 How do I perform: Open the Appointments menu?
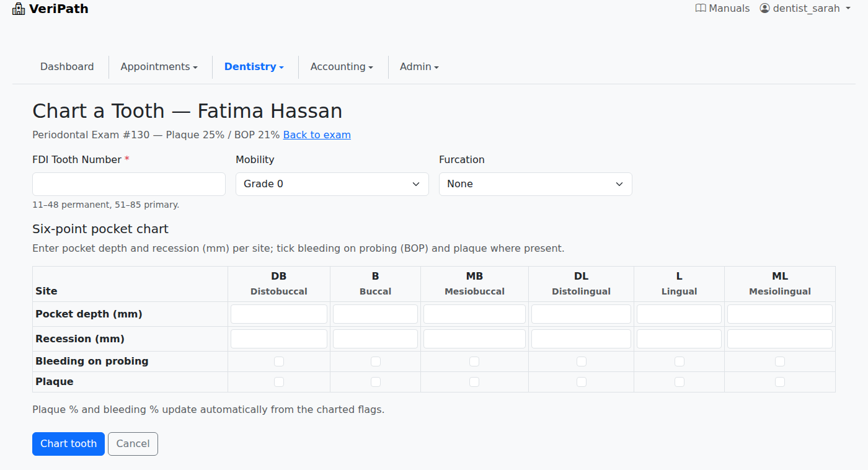[x=159, y=67]
